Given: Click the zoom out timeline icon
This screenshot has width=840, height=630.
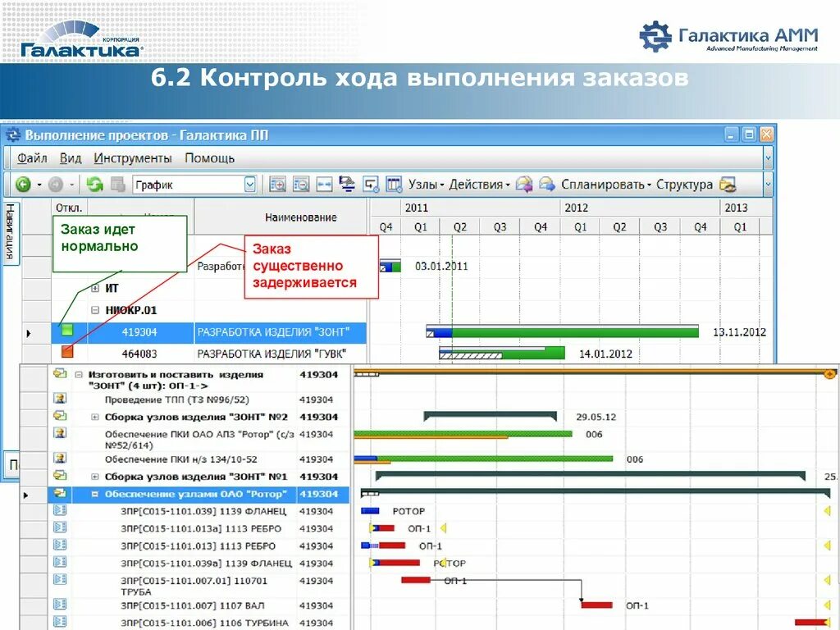Looking at the screenshot, I should coord(301,185).
